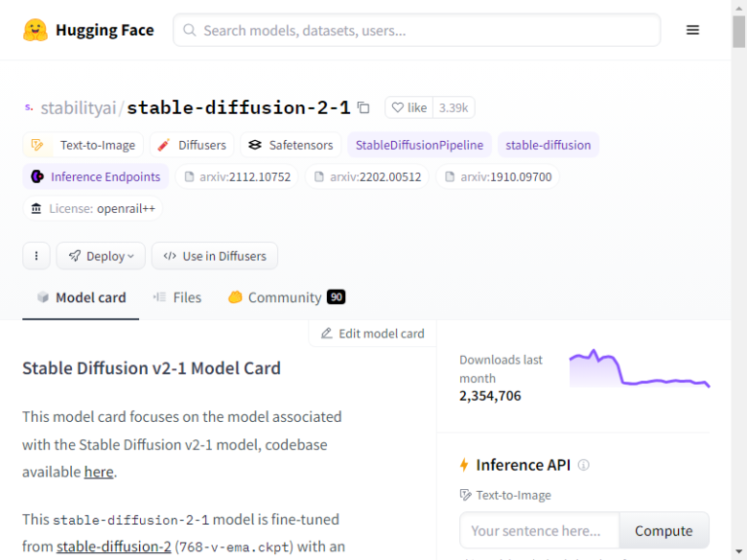Click the 3.39k likes count
This screenshot has width=747, height=560.
(453, 108)
